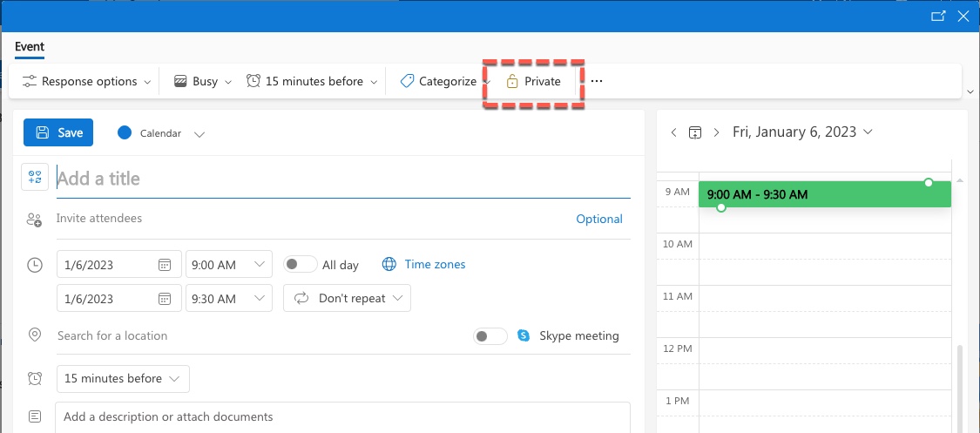The image size is (980, 433).
Task: Click the location pin icon
Action: pos(35,335)
